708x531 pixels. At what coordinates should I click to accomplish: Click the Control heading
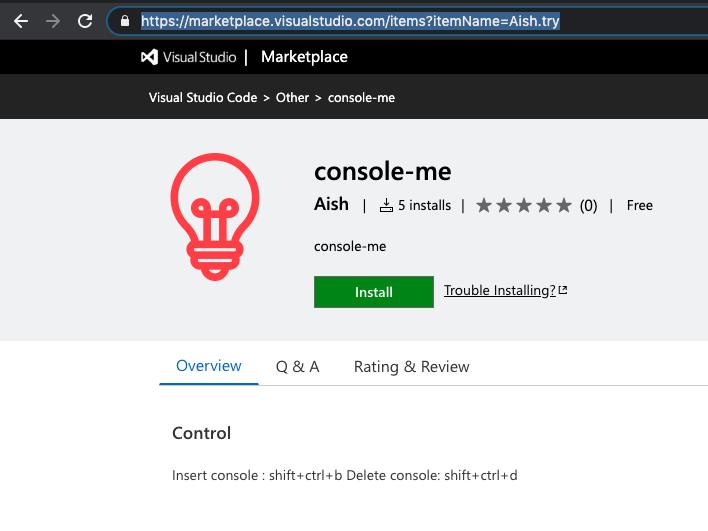201,433
